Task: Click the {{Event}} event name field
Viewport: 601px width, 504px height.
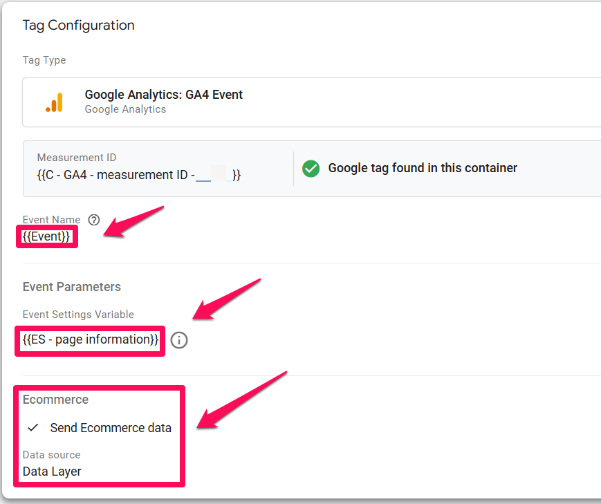Action: point(46,236)
